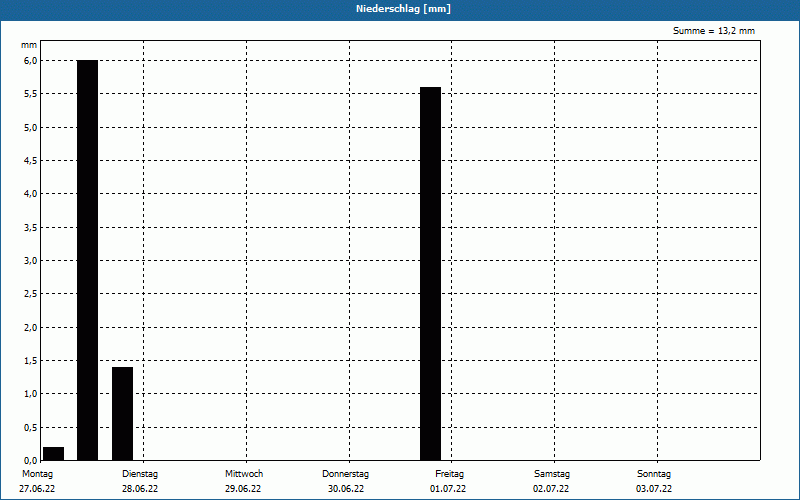
Task: Click the 5,5 y-axis value
Action: (x=31, y=94)
